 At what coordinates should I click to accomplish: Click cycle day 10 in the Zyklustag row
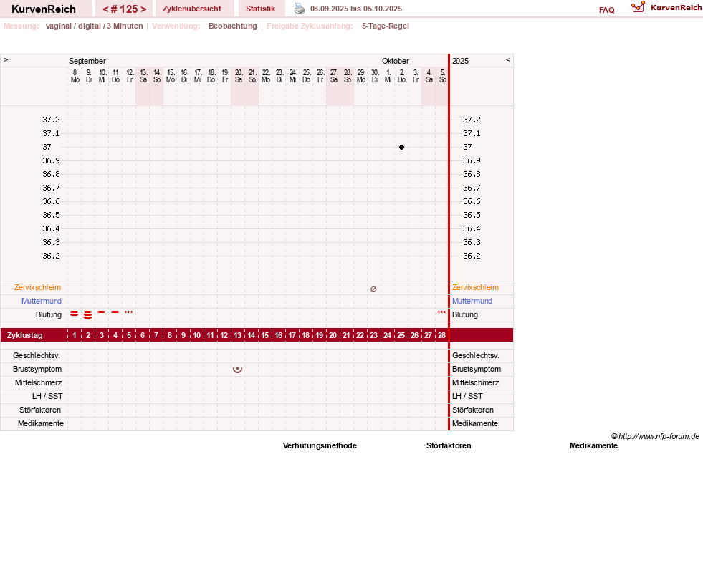pos(197,335)
